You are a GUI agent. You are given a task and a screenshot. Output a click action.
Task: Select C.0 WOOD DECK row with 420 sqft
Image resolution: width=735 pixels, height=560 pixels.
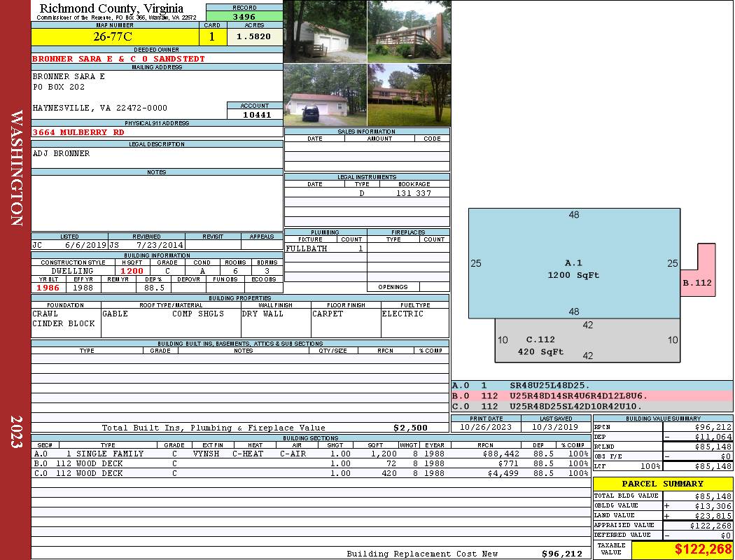tap(311, 473)
